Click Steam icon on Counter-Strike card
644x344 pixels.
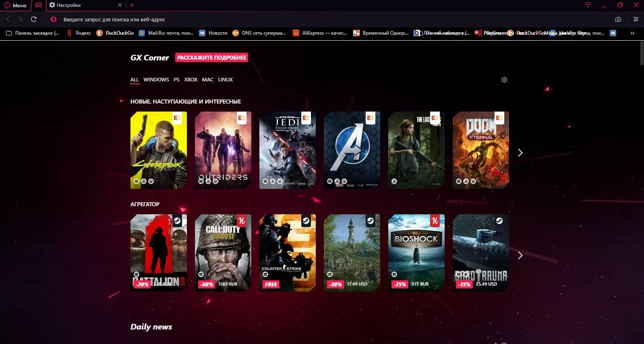click(x=306, y=221)
